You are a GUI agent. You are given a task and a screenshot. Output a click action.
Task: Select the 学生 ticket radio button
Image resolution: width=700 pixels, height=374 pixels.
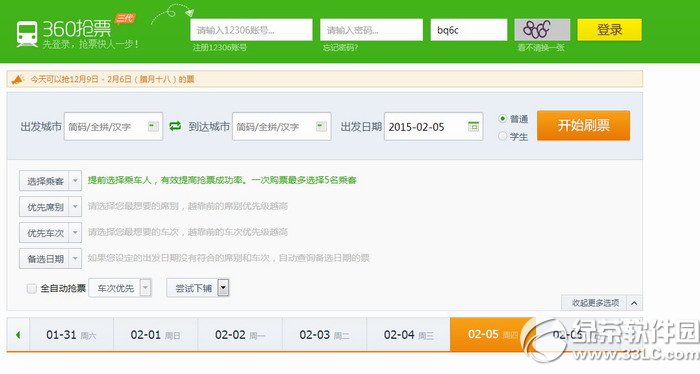(x=503, y=136)
